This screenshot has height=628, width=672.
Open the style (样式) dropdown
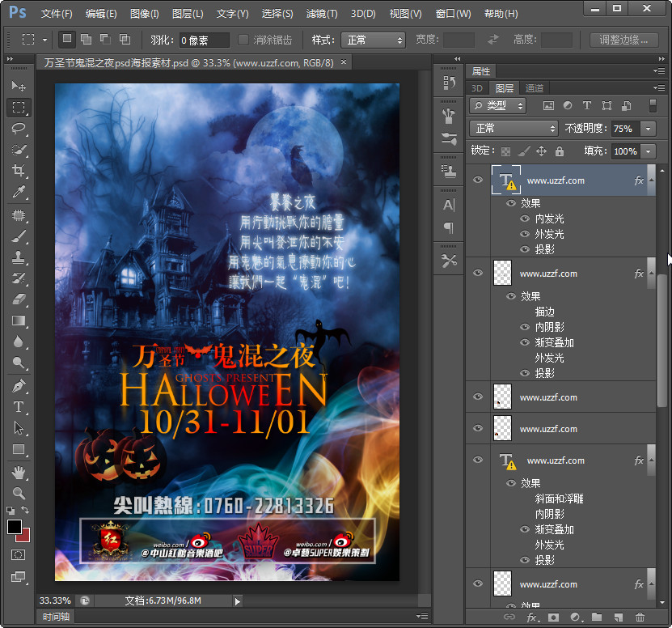[x=373, y=40]
